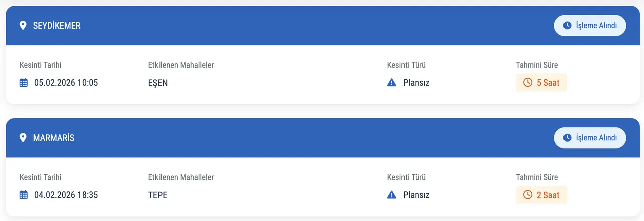Click the 5 Saat estimated duration badge
The image size is (644, 221).
[541, 83]
